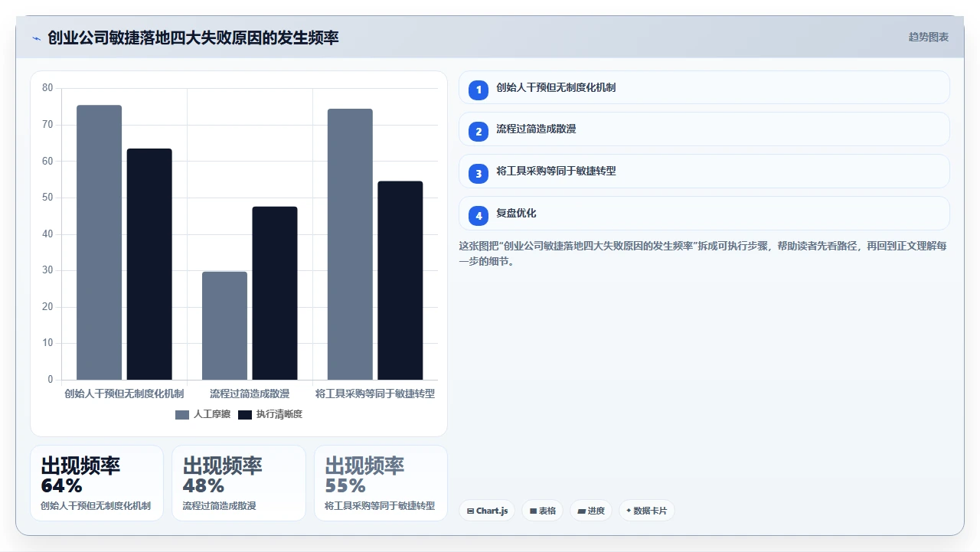Select step 3 将工具采购等同于敏捷转型
This screenshot has height=552, width=980.
click(704, 171)
